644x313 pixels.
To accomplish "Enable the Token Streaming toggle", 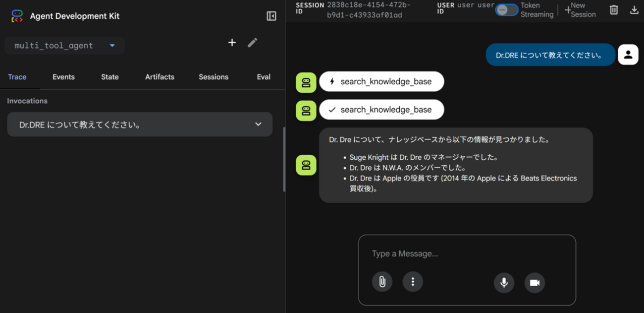I will (507, 10).
